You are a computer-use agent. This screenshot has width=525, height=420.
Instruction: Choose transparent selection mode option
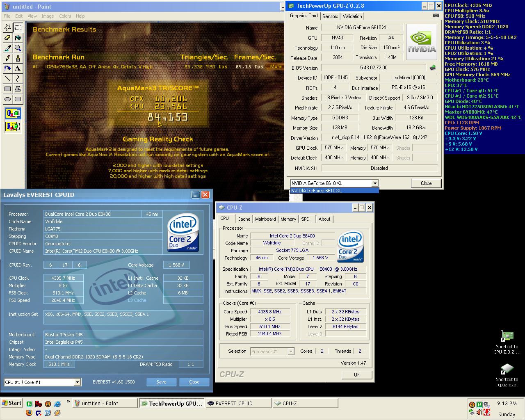[x=13, y=126]
